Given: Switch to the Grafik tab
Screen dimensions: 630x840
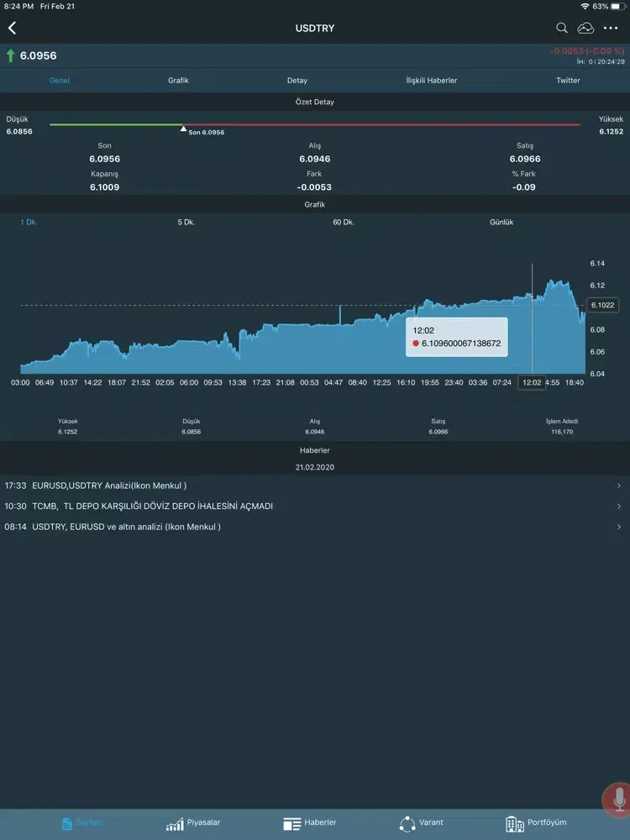Looking at the screenshot, I should 178,81.
